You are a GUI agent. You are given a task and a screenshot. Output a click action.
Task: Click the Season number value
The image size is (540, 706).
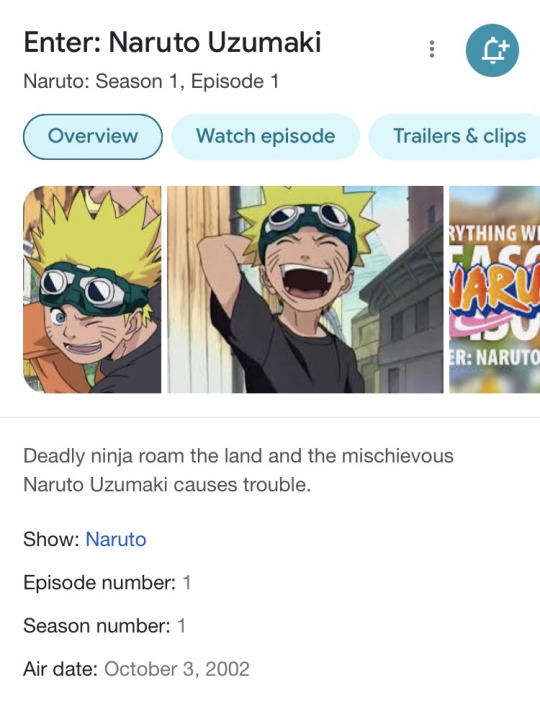(181, 626)
